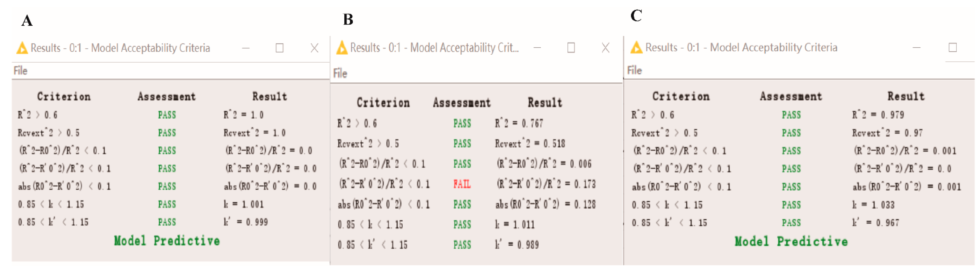Click the Result column header in window C
This screenshot has width=980, height=273.
906,97
